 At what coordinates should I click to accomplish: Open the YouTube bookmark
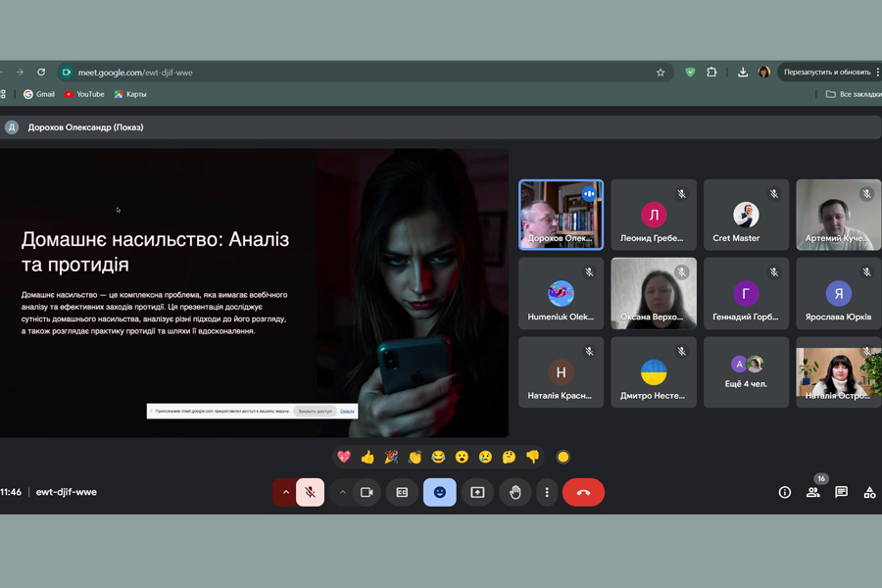(84, 94)
